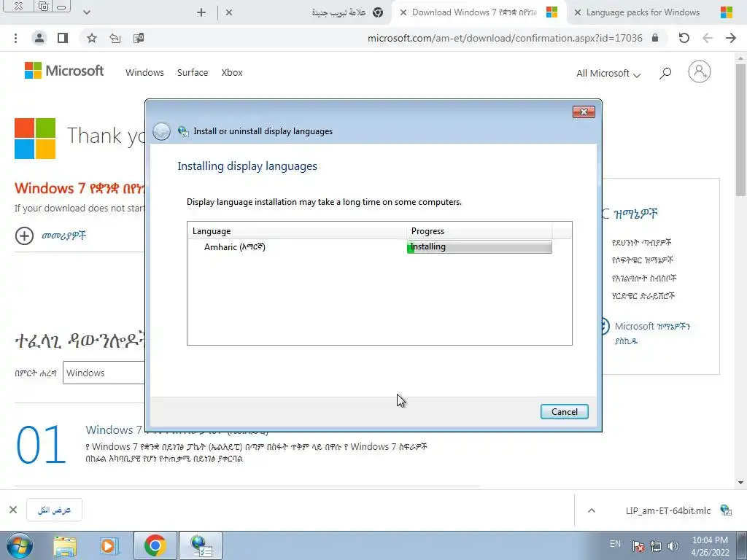Image resolution: width=747 pixels, height=560 pixels.
Task: Click the Progress column header
Action: [x=479, y=231]
